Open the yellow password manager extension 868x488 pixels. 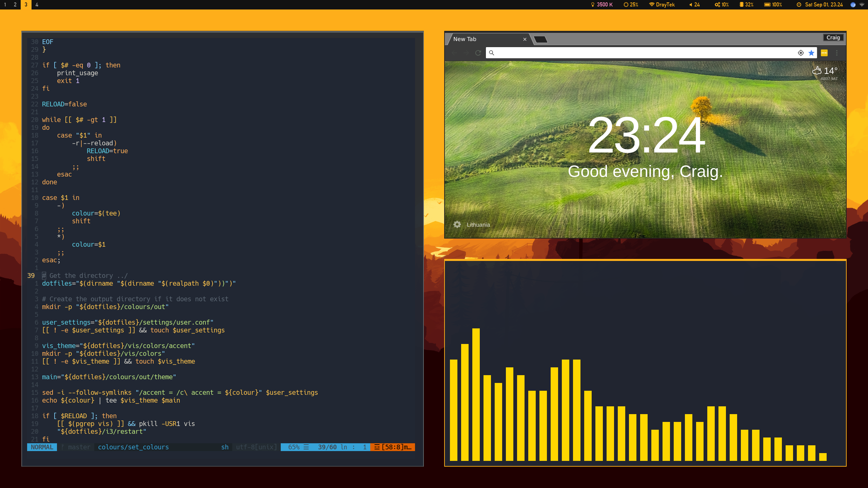click(x=824, y=53)
